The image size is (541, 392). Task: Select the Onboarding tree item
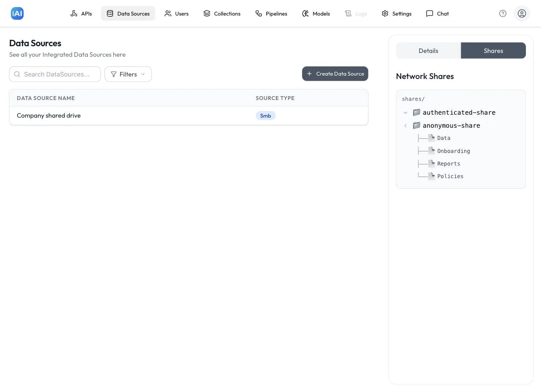(x=454, y=151)
